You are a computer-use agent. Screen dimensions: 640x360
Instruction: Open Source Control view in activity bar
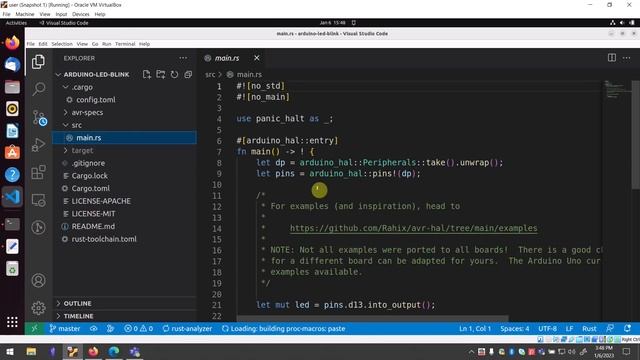(39, 118)
